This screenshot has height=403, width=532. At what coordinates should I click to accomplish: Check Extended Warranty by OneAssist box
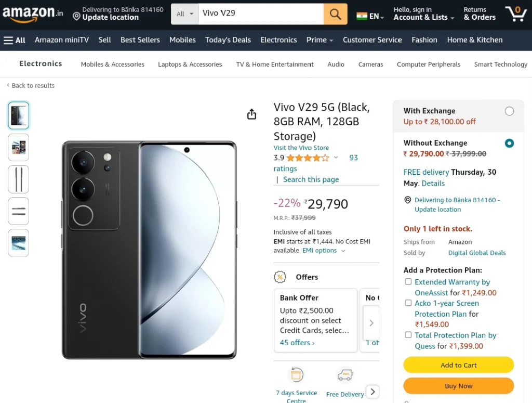(408, 281)
